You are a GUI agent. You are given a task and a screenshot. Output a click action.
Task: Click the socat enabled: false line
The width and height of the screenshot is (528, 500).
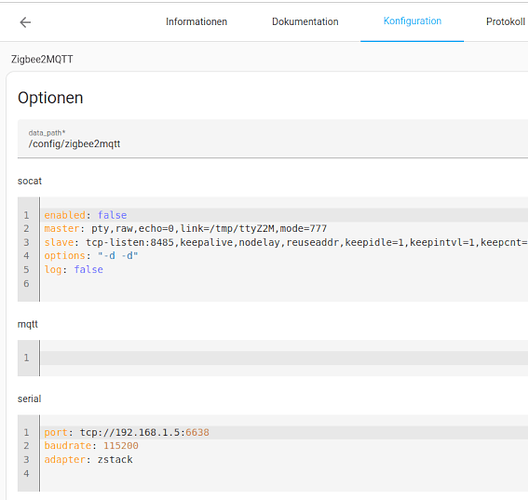284,215
